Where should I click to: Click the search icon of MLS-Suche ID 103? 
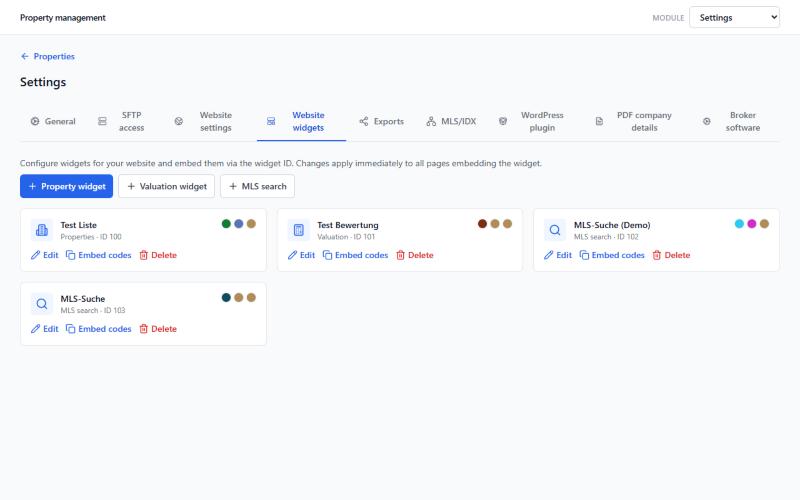(42, 304)
